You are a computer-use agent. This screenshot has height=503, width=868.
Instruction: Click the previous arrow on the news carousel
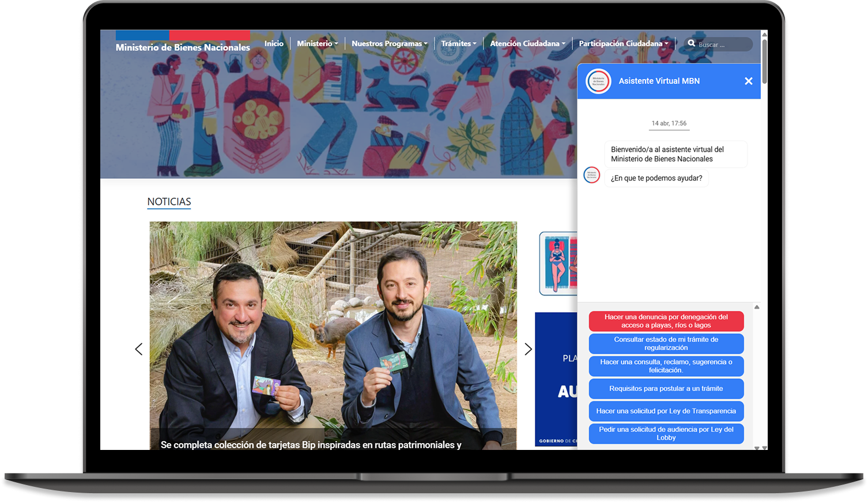pos(138,349)
